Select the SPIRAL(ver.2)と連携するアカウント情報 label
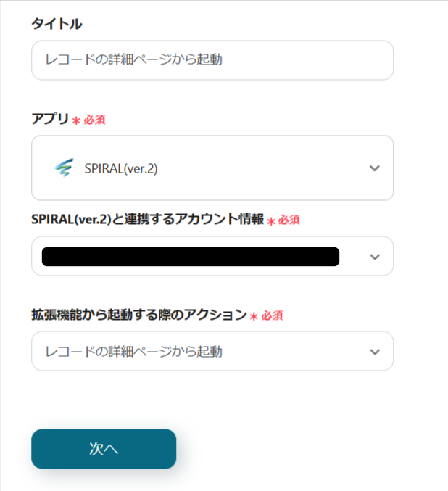The width and height of the screenshot is (448, 491). tap(147, 220)
